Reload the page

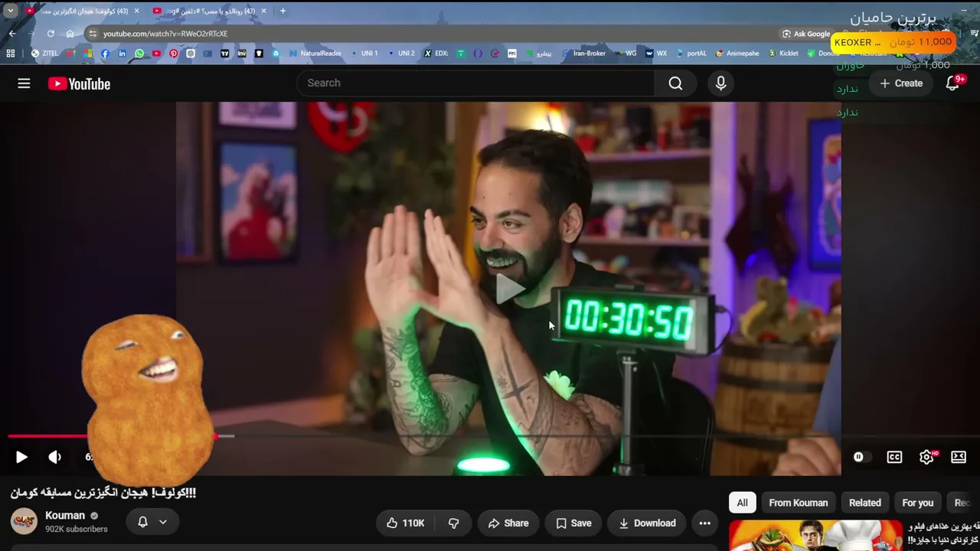pos(51,34)
